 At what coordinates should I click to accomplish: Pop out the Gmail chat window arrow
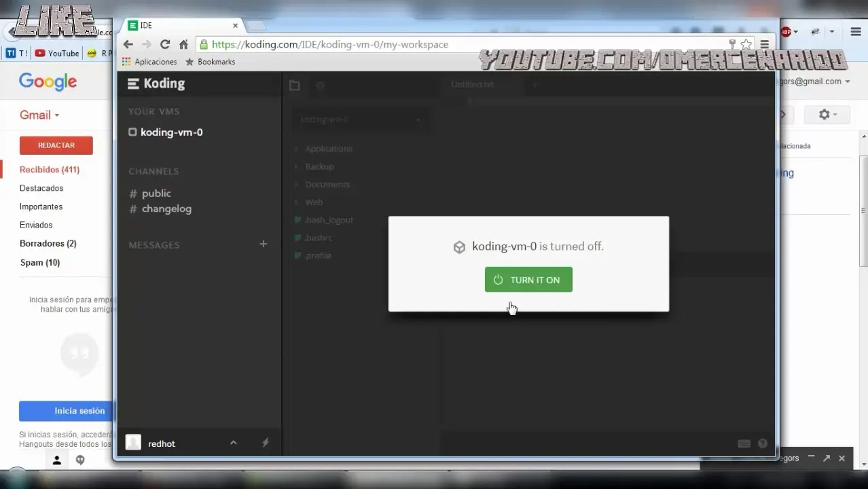point(827,458)
